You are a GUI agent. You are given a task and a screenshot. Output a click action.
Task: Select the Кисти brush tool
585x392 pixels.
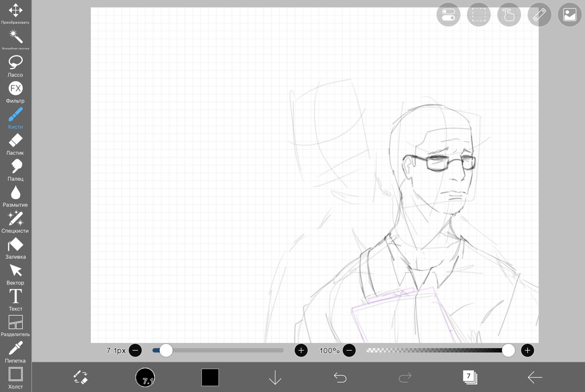[16, 118]
